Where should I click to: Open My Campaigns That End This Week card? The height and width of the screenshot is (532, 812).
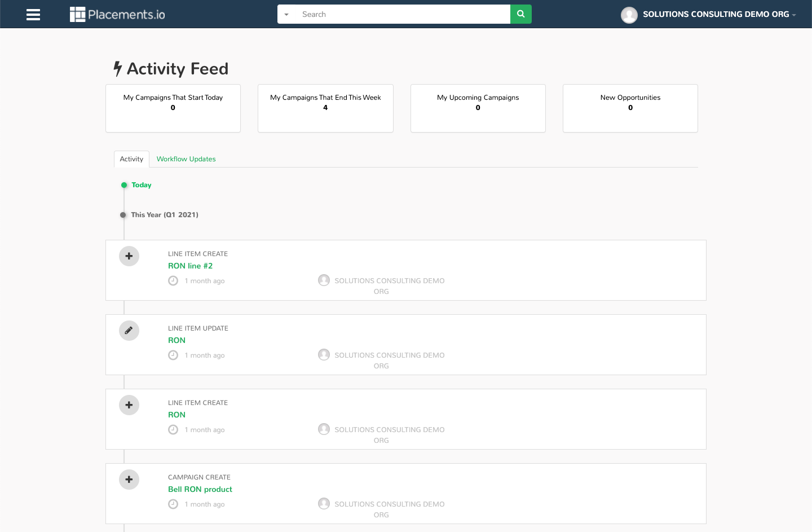325,108
